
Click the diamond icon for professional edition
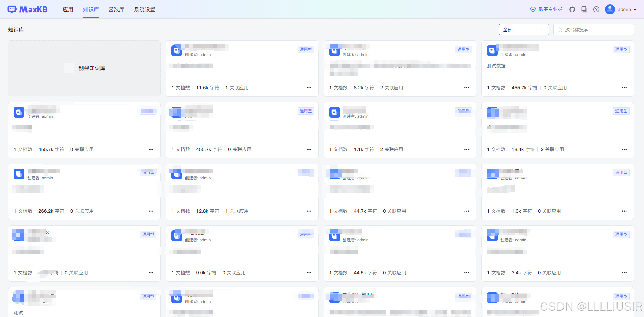click(533, 9)
